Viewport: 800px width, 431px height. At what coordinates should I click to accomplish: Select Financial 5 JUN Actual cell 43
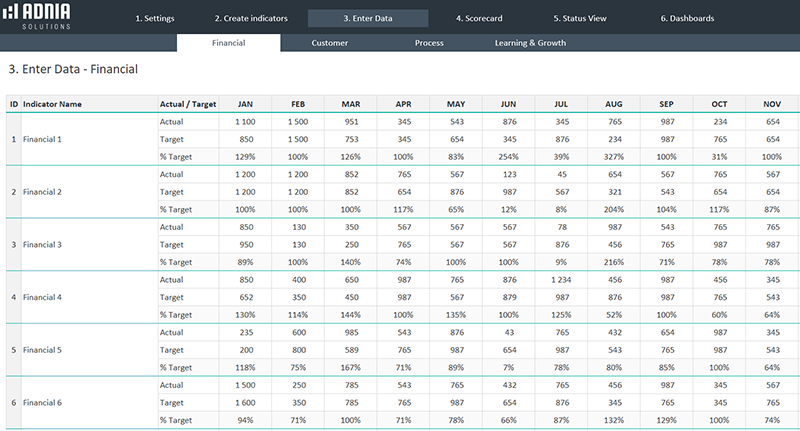[x=508, y=332]
